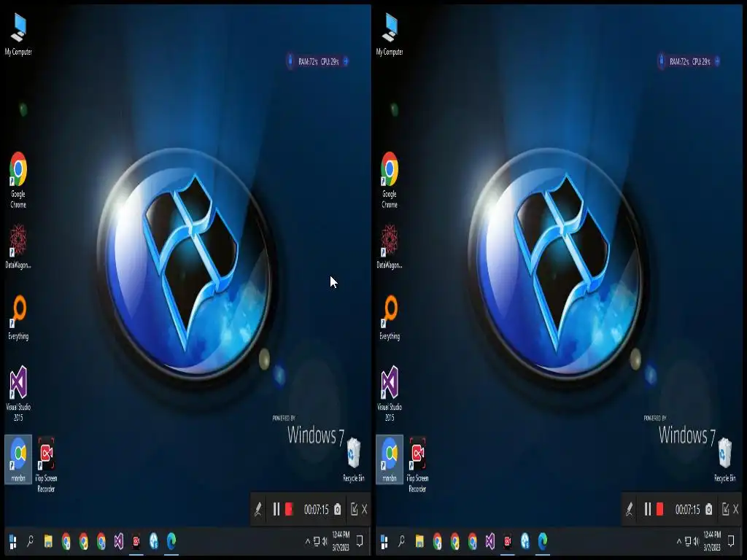
Task: Open Visual Studio from right desktop copy taskbar
Action: coord(489,542)
